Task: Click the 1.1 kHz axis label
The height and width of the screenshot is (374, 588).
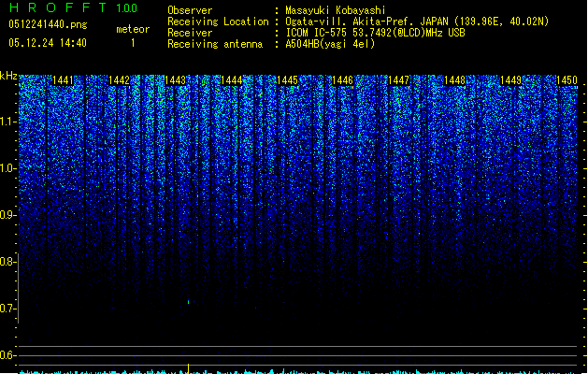Action: 7,122
